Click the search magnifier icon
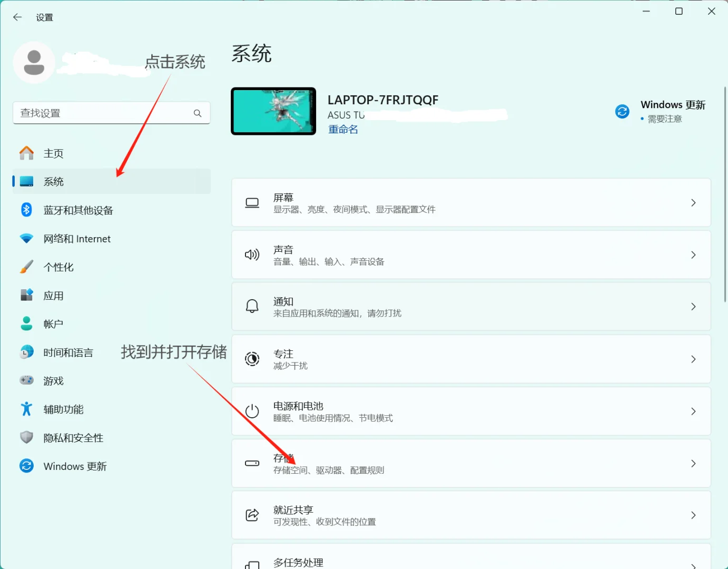 tap(197, 113)
